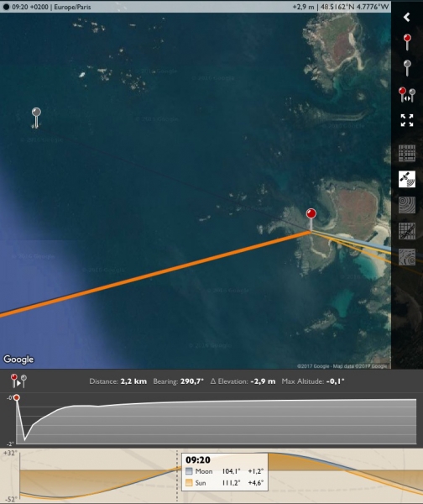Toggle the geodetics pin-to-pin view button

point(18,381)
